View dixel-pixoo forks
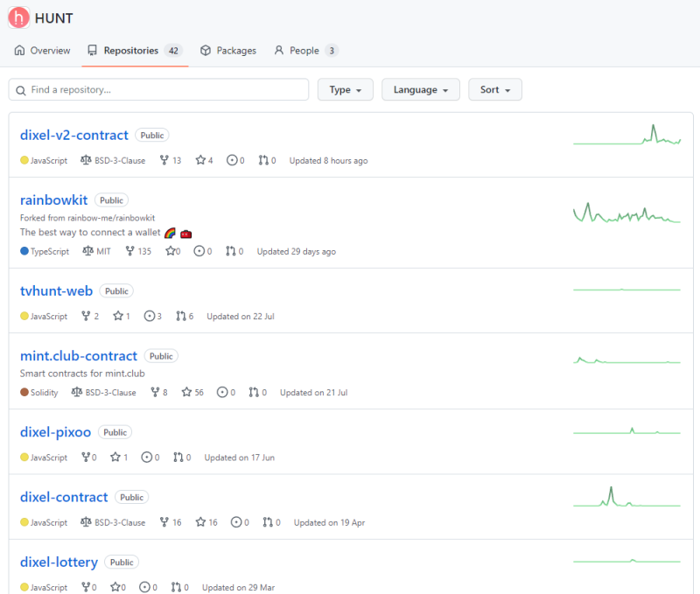The width and height of the screenshot is (700, 594). [x=89, y=458]
